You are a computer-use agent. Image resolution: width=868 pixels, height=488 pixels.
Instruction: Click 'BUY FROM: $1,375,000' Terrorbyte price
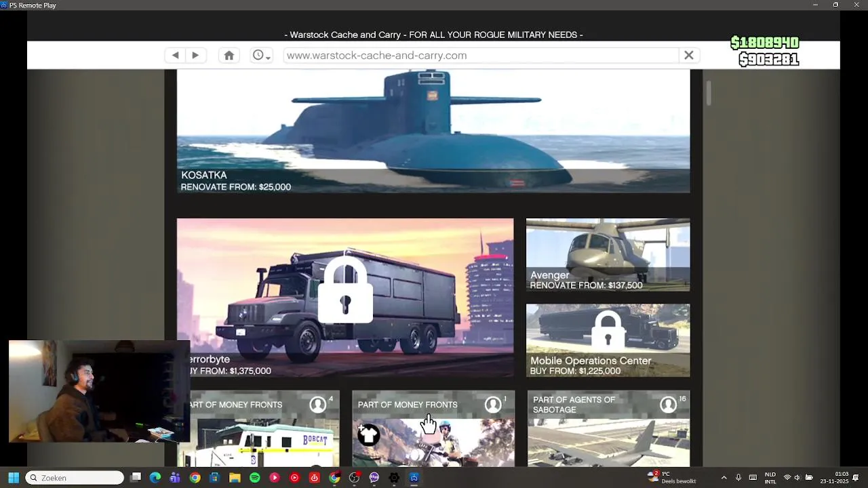coord(229,371)
